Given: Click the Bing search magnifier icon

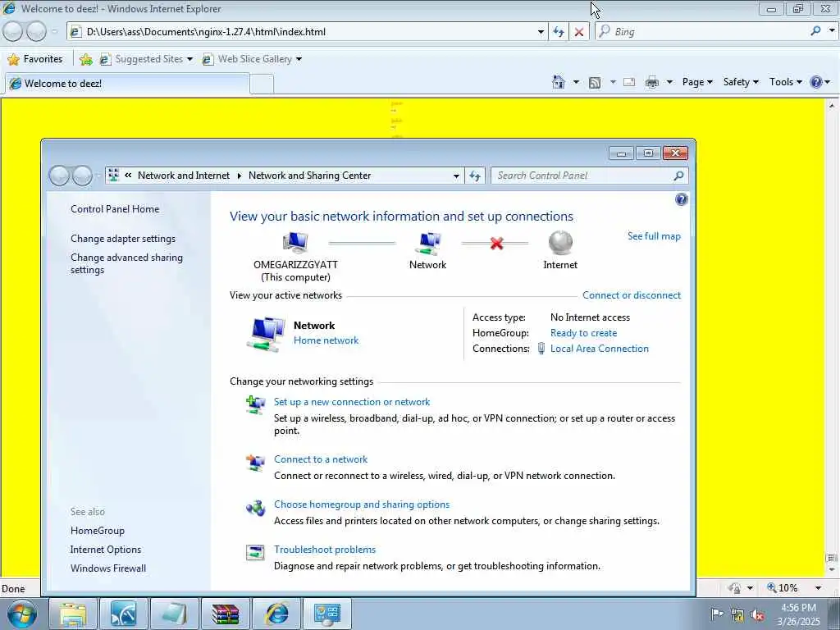Looking at the screenshot, I should click(x=815, y=31).
